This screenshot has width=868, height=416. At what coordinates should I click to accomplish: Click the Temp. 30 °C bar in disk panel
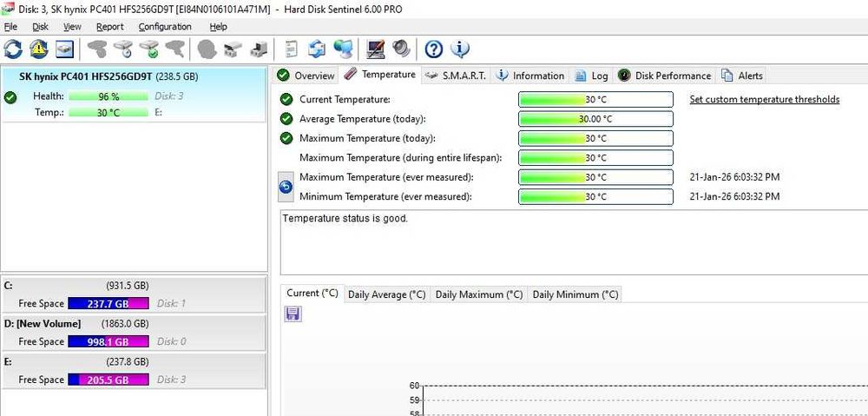(108, 112)
